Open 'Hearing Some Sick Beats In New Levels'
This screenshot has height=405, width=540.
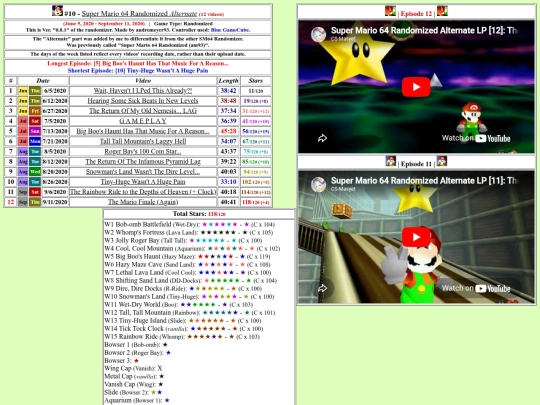143,101
